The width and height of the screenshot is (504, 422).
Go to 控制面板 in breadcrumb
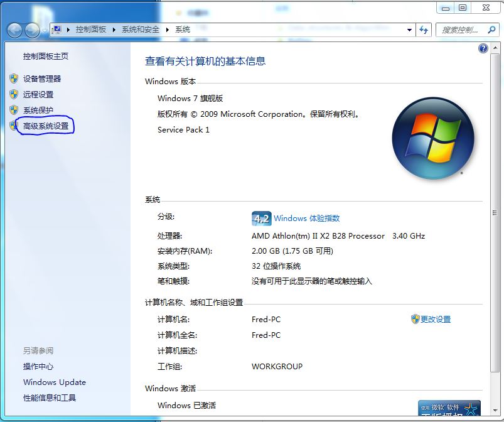pyautogui.click(x=90, y=30)
